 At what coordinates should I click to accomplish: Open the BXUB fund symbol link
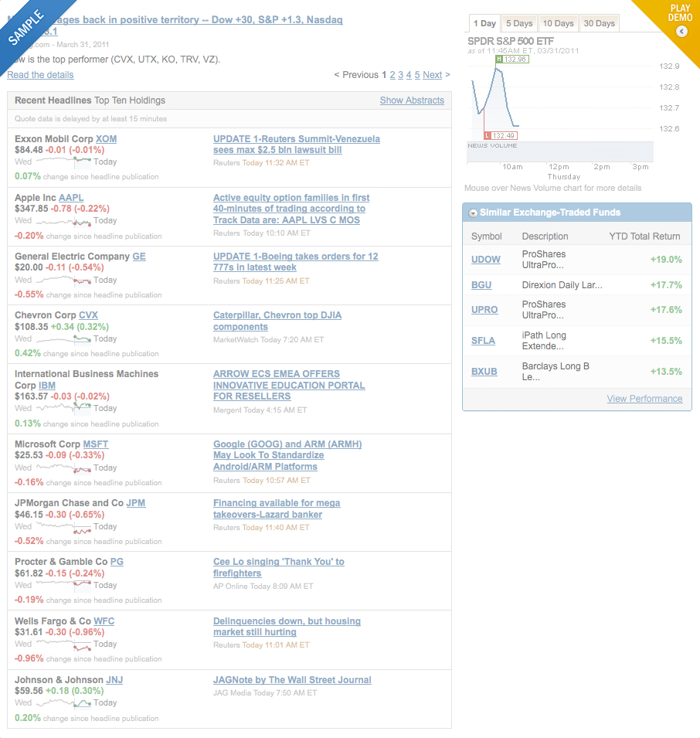(484, 372)
